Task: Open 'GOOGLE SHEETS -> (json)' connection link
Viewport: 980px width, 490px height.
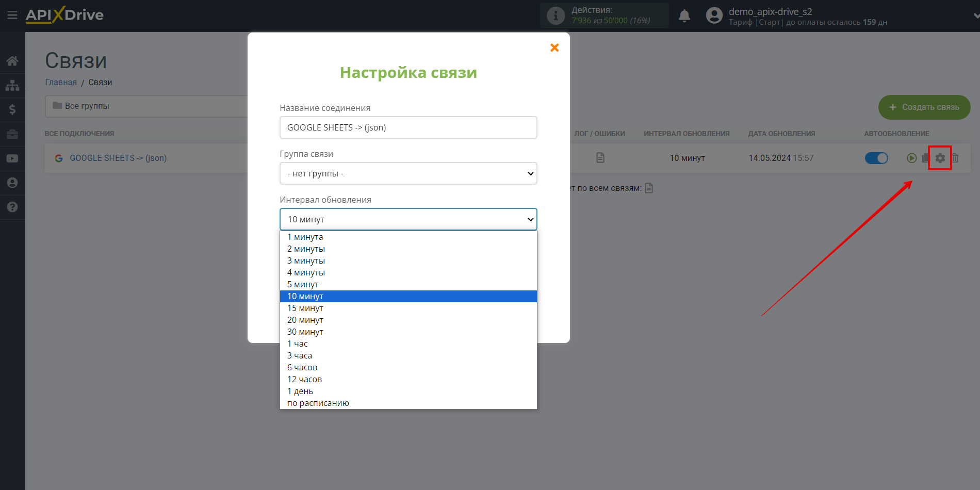Action: pyautogui.click(x=118, y=158)
